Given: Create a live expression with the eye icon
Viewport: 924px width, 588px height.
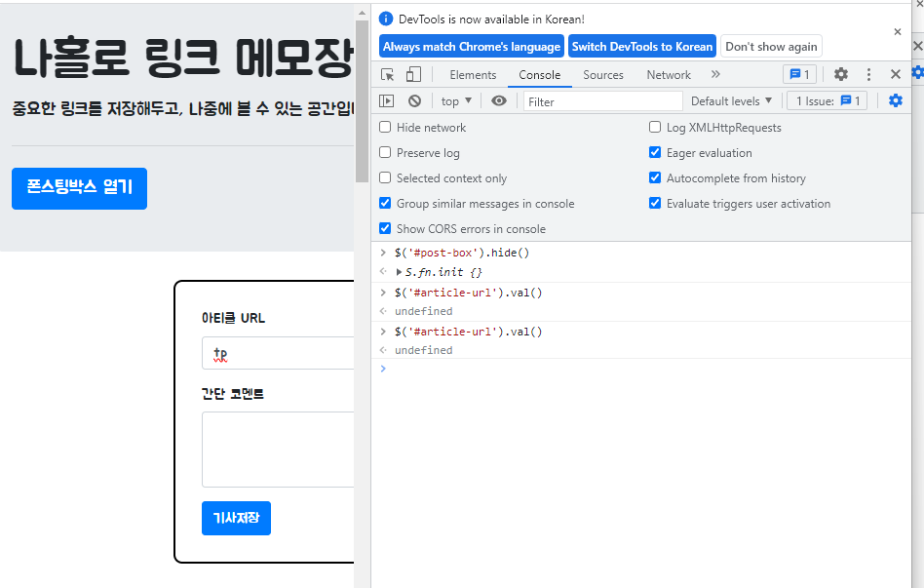Looking at the screenshot, I should (498, 100).
